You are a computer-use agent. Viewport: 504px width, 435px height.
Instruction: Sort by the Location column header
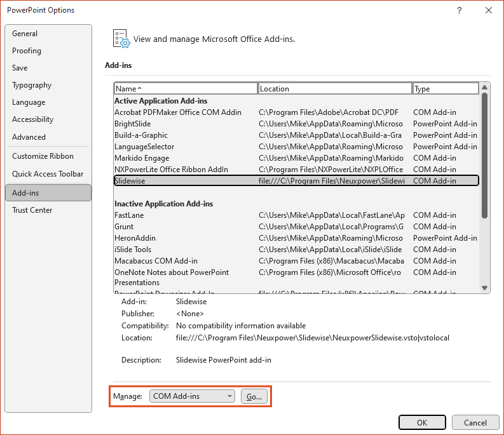coord(334,89)
